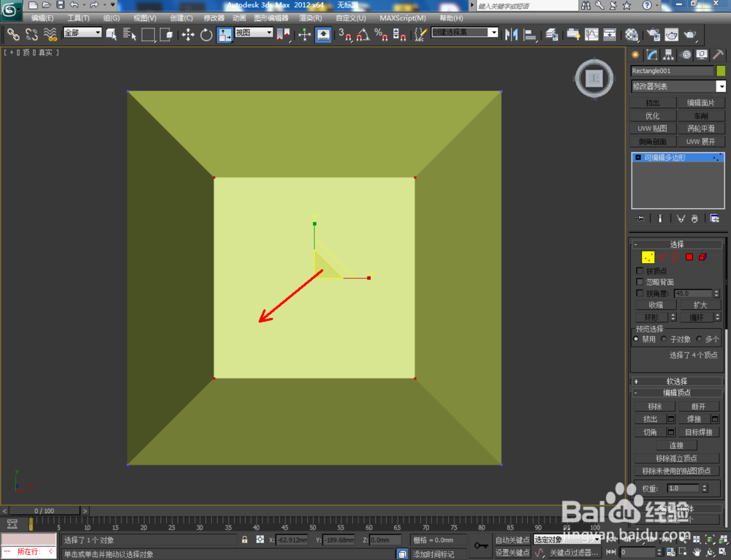
Task: Open the 全部 selection filter dropdown
Action: [82, 32]
